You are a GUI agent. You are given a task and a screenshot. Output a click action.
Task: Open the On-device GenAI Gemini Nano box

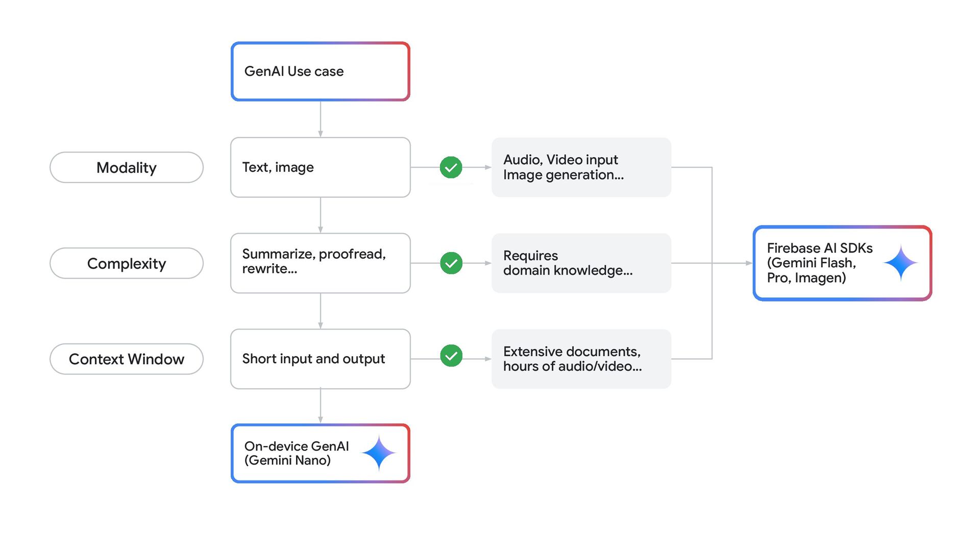pos(299,453)
